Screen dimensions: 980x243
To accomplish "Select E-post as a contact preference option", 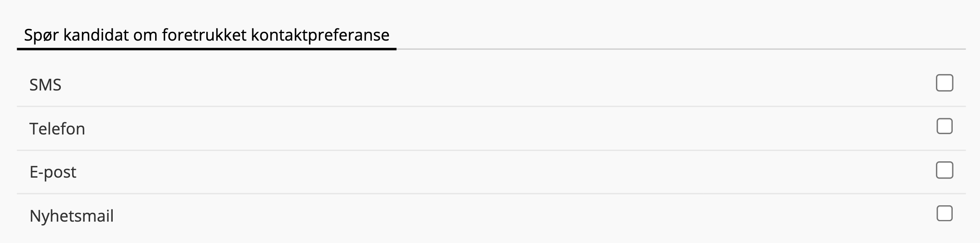I will tap(944, 170).
